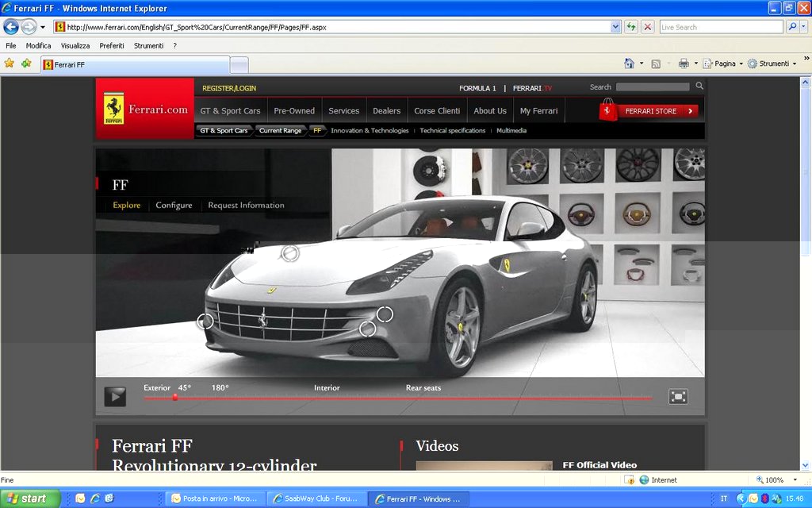The image size is (812, 508).
Task: Jump to Interior view marker
Action: (x=327, y=387)
